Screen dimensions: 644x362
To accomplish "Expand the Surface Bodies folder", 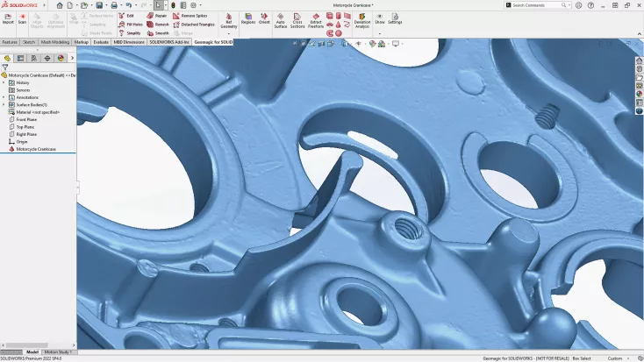I will coord(4,104).
